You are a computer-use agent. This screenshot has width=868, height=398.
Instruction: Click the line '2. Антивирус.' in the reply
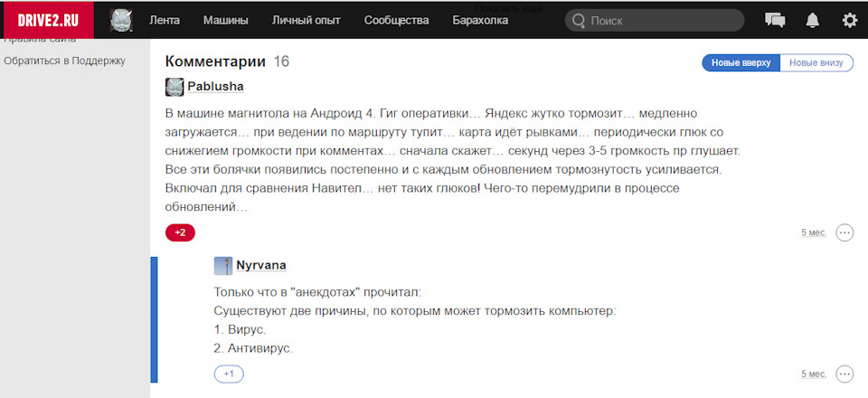tap(253, 349)
